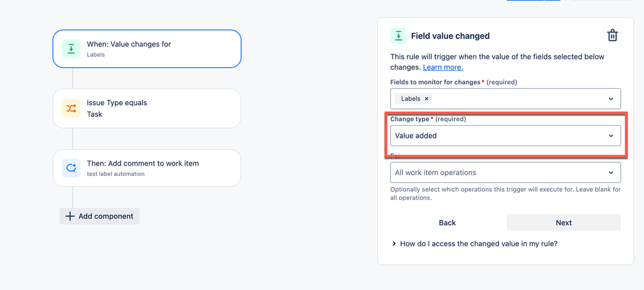Open the Fields to monitor dropdown arrow
This screenshot has width=644, height=290.
(610, 99)
